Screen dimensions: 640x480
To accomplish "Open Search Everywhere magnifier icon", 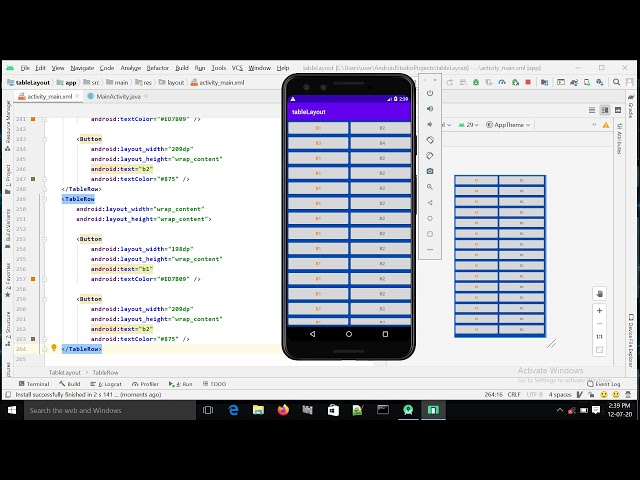I will click(x=616, y=82).
